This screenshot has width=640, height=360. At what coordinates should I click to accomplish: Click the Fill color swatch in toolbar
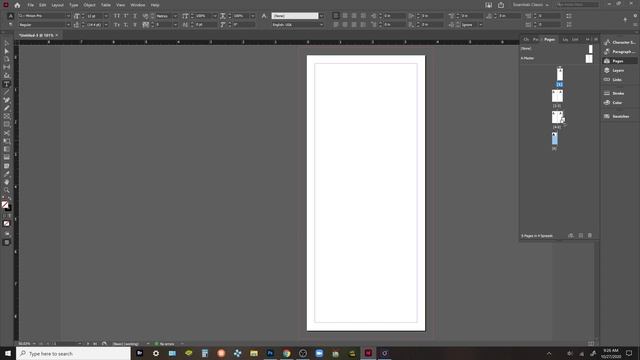5,205
